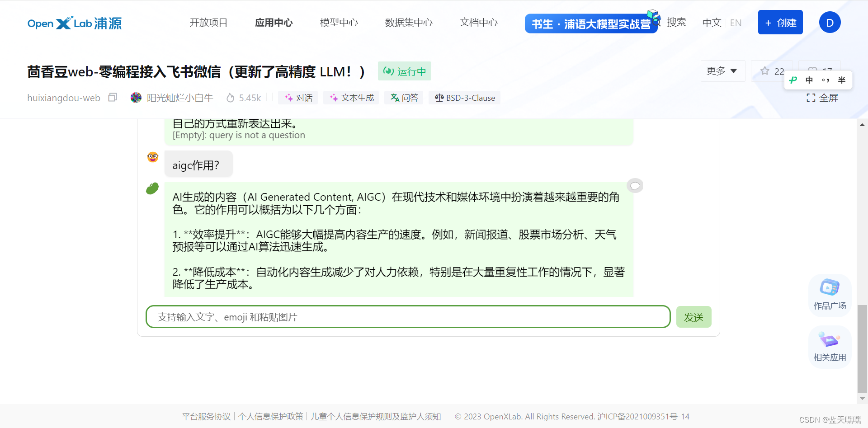
Task: Click the 发送 send button
Action: [x=693, y=317]
